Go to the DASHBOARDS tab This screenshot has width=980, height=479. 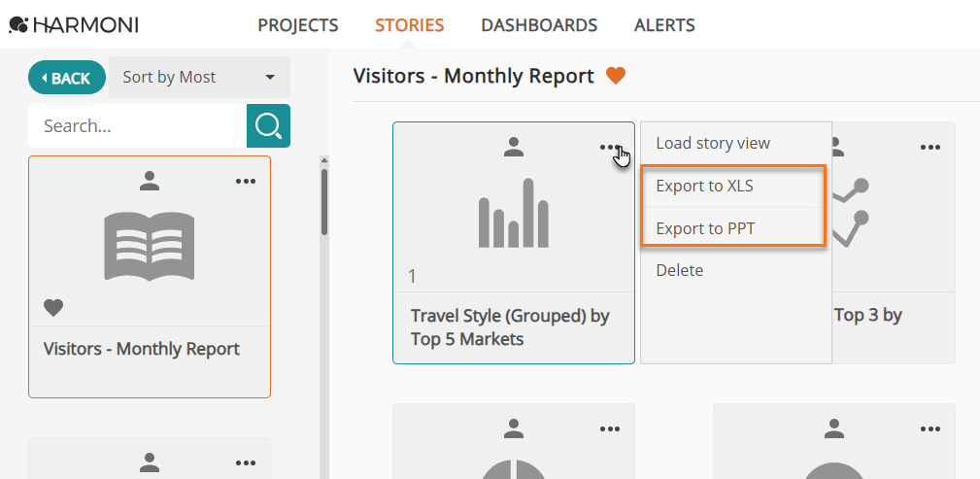[x=539, y=25]
